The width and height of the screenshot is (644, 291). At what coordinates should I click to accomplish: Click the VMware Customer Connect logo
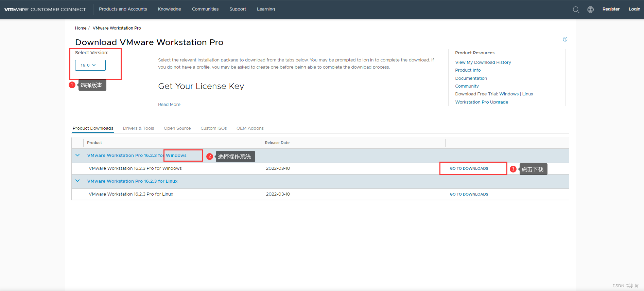[x=45, y=9]
